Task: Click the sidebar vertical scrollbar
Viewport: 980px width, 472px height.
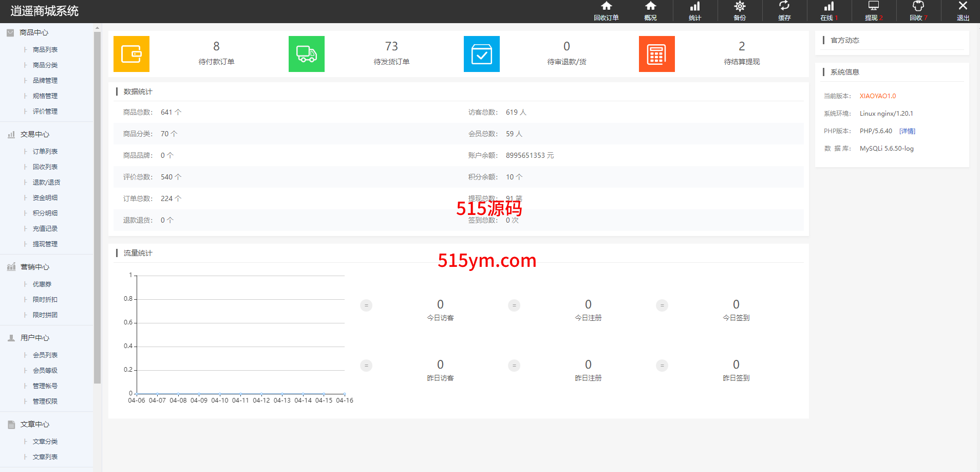Action: [98, 206]
